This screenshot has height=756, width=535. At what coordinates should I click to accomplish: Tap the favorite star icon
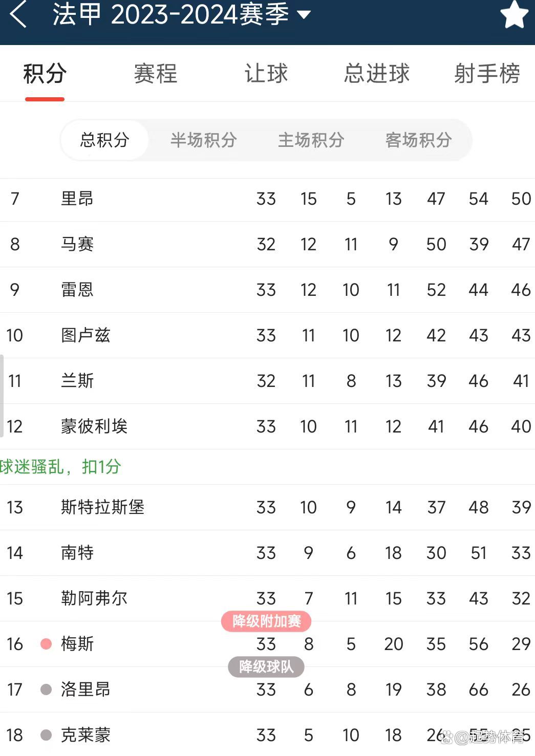515,14
